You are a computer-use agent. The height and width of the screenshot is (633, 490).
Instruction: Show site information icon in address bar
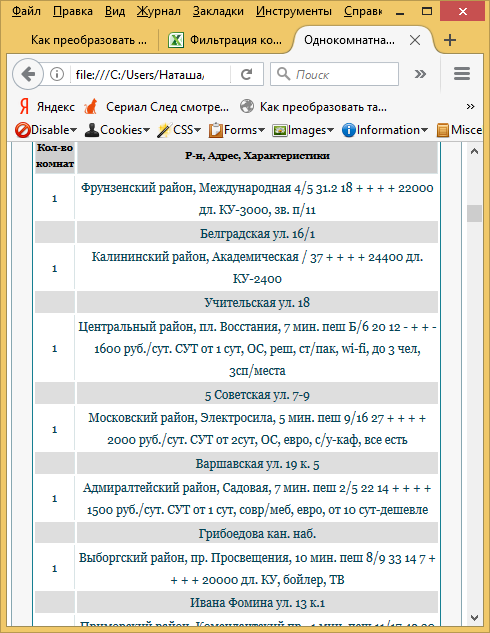point(57,74)
